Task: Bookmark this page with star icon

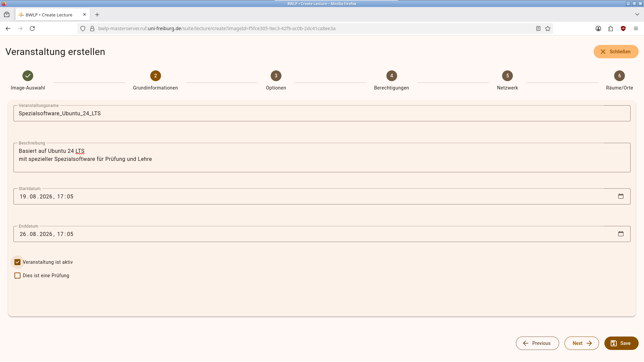Action: [548, 28]
